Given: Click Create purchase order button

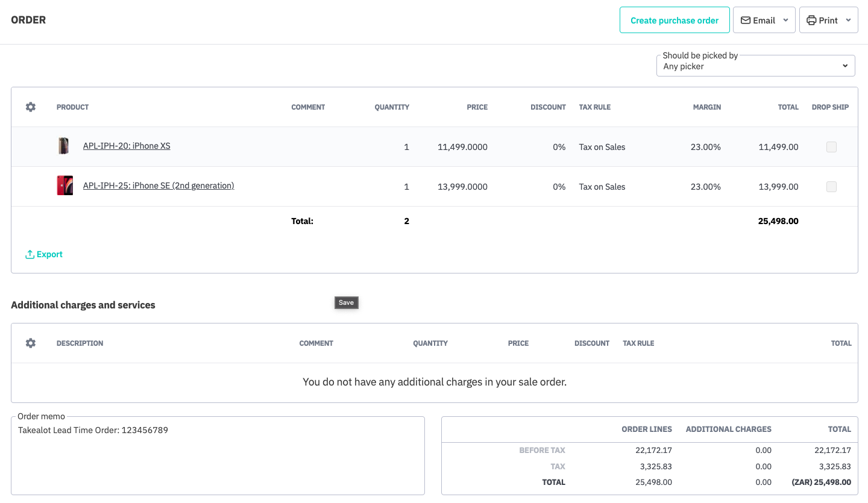Looking at the screenshot, I should 675,20.
